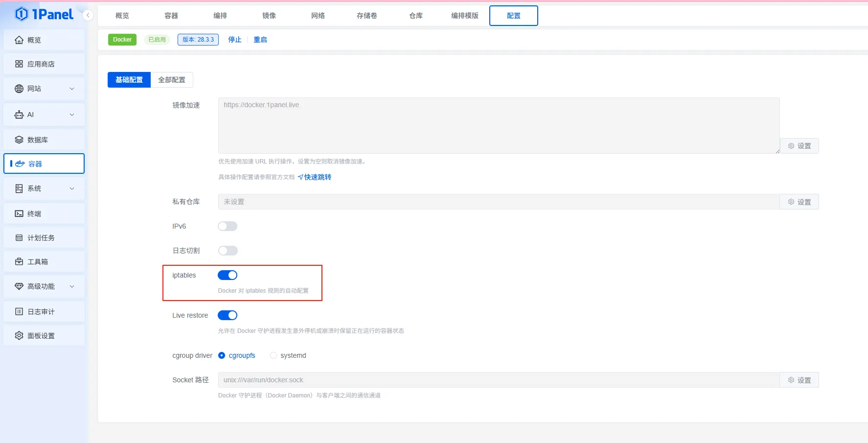The image size is (868, 443).
Task: Click the 私有仓库 input field
Action: 499,202
